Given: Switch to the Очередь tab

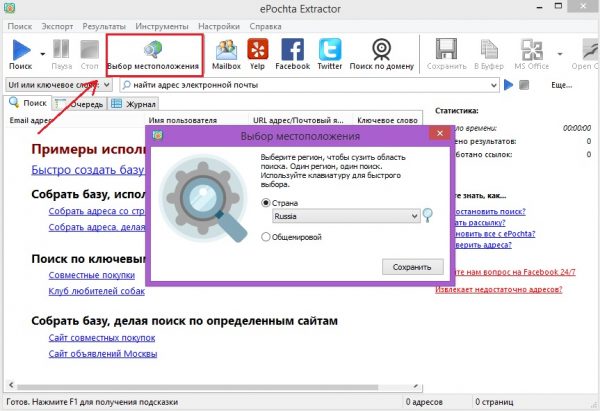Looking at the screenshot, I should (x=79, y=104).
